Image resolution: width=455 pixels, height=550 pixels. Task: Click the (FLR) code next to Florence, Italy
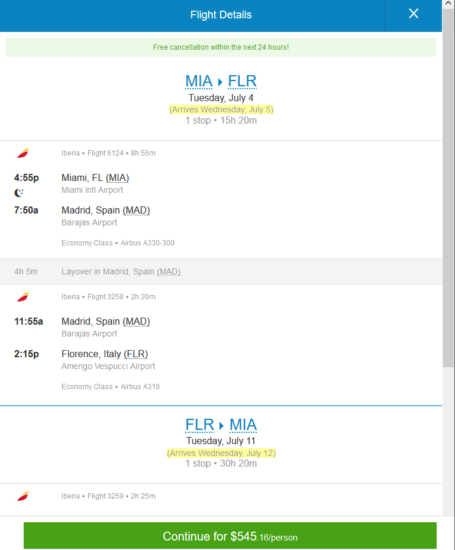click(136, 354)
